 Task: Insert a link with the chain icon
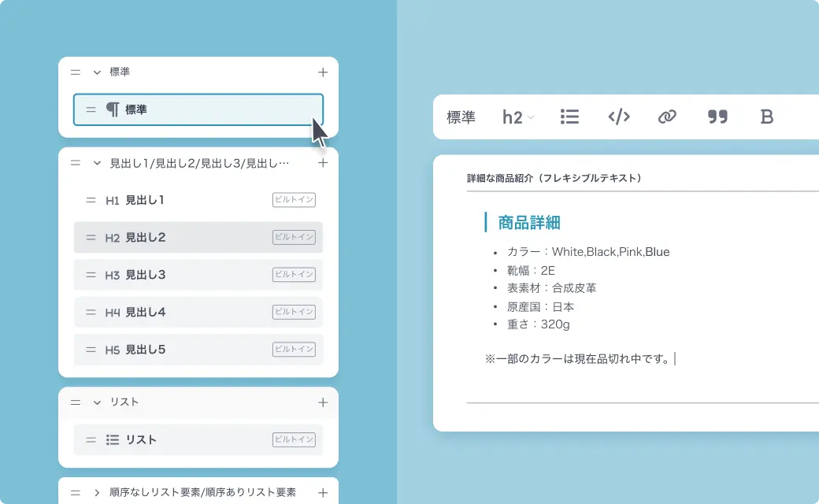667,117
